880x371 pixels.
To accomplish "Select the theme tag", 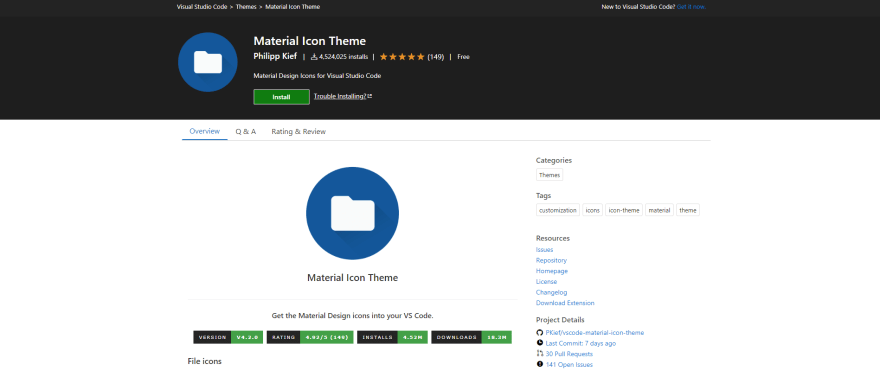I will [688, 210].
